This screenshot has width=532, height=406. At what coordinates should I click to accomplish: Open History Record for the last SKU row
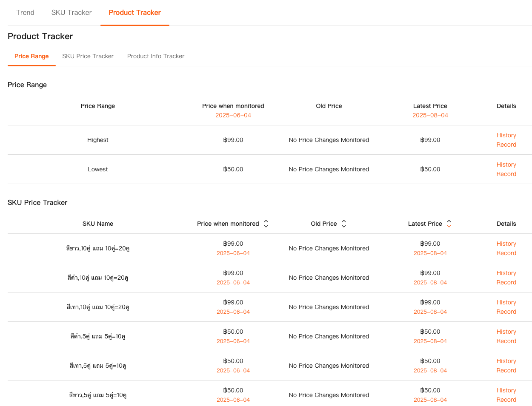click(506, 395)
